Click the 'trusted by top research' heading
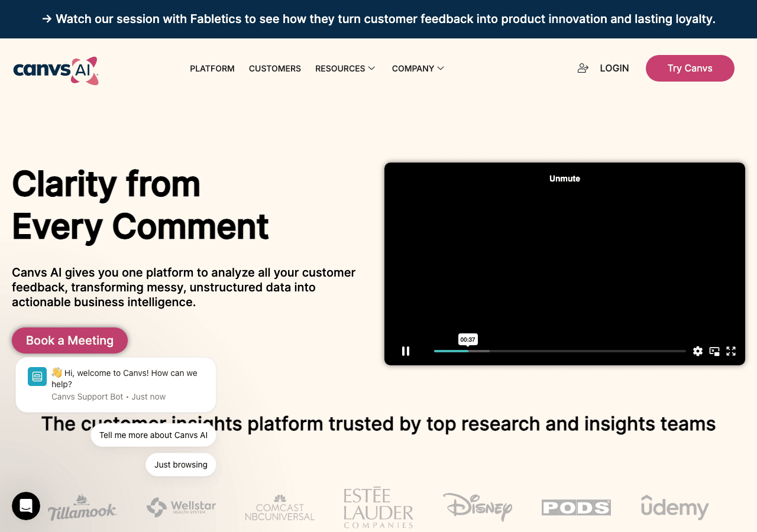The image size is (757, 532). click(x=378, y=424)
